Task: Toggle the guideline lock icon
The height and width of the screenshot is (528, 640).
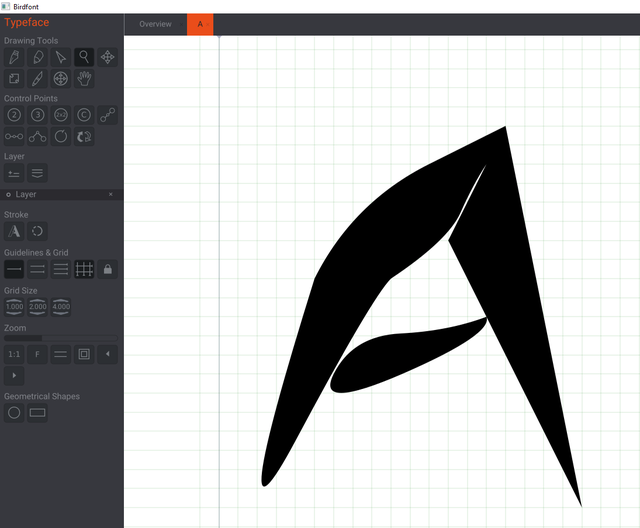Action: coord(108,269)
